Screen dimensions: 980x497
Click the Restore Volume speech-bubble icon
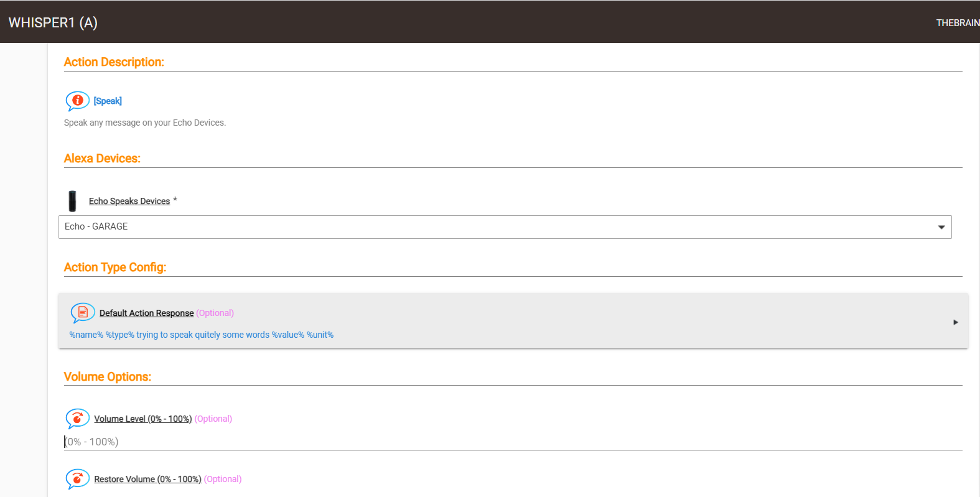77,479
